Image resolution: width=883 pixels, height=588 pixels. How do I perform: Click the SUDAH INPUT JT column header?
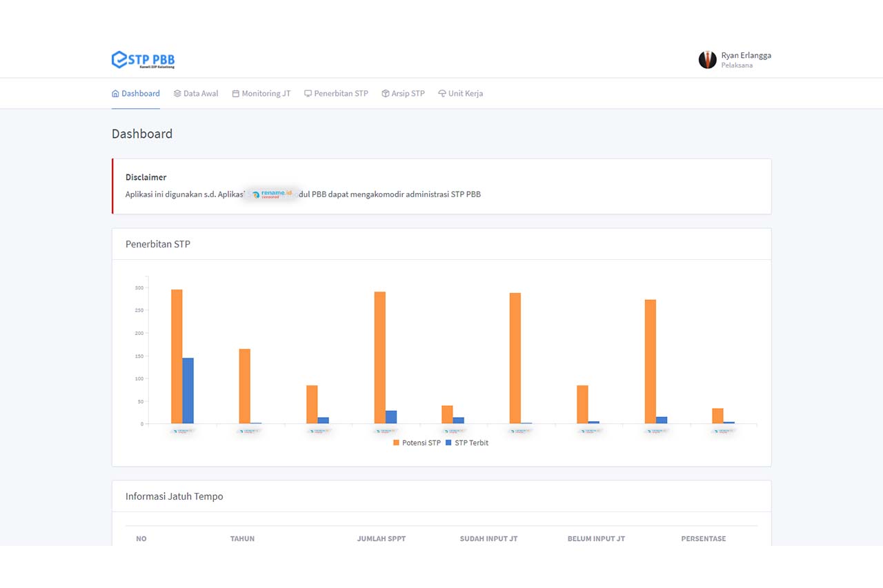click(488, 538)
